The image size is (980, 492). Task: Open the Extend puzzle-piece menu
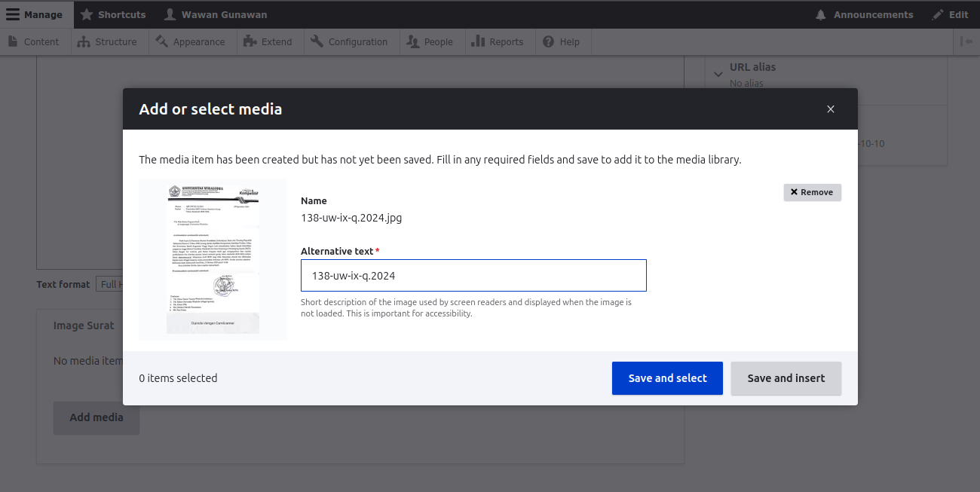pos(269,41)
